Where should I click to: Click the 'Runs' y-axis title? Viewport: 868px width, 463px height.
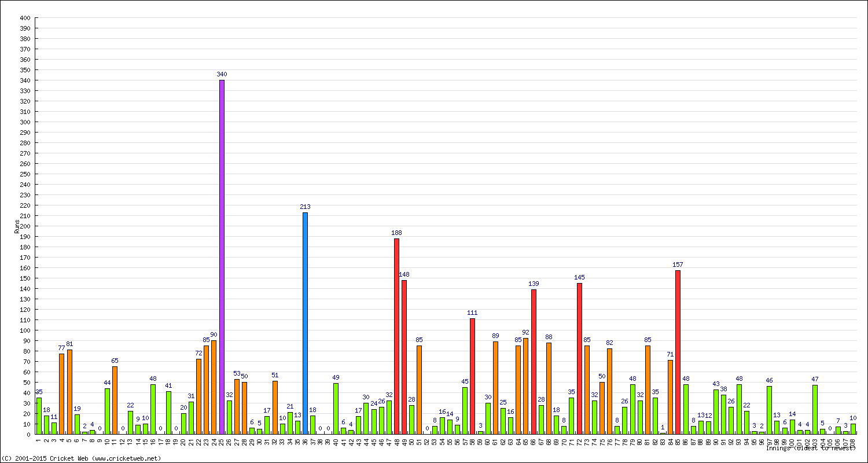coord(17,226)
